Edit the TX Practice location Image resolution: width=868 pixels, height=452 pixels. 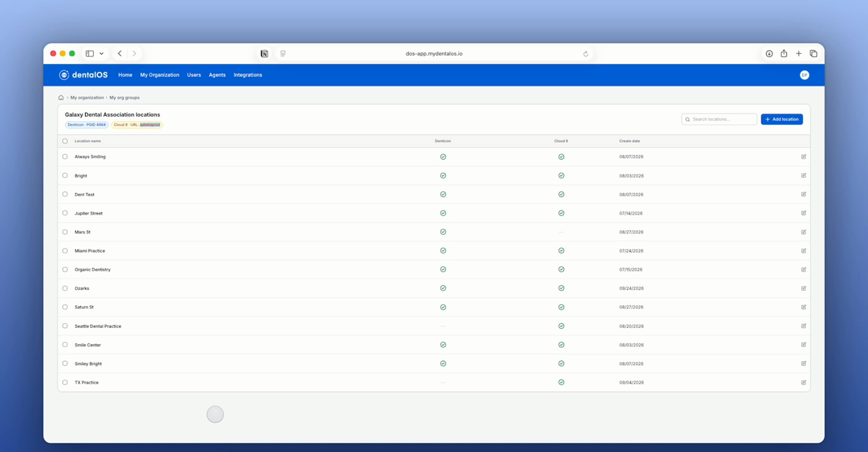(804, 383)
